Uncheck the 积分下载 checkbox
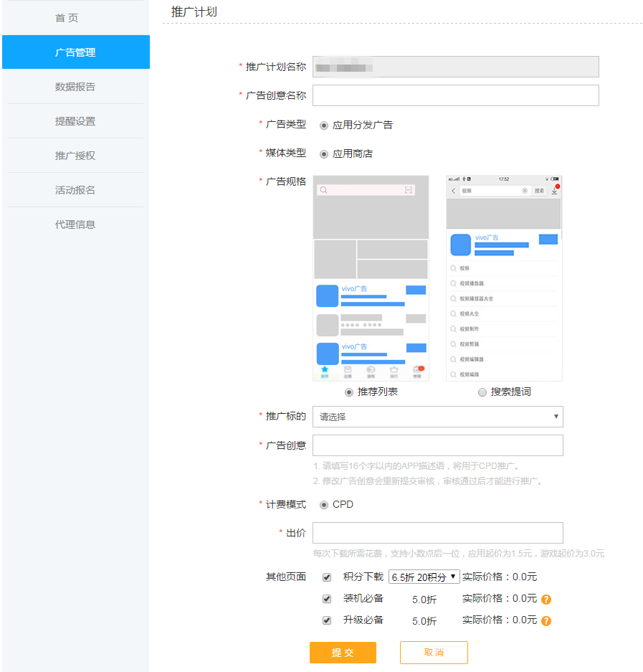 [326, 577]
